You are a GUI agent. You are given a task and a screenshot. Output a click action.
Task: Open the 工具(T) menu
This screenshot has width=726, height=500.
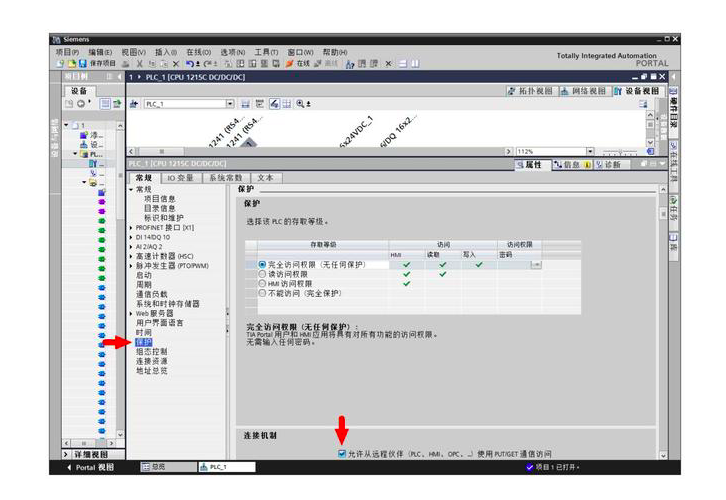pyautogui.click(x=266, y=52)
